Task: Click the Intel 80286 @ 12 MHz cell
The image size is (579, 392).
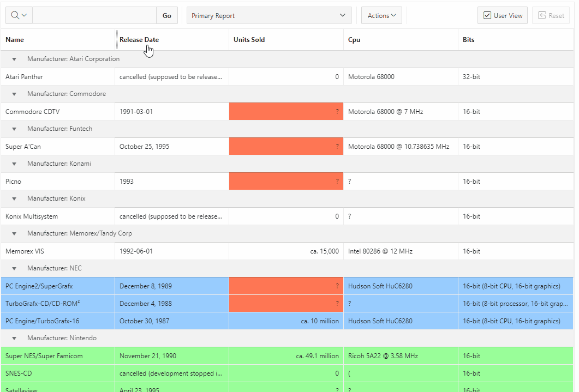Action: 401,251
